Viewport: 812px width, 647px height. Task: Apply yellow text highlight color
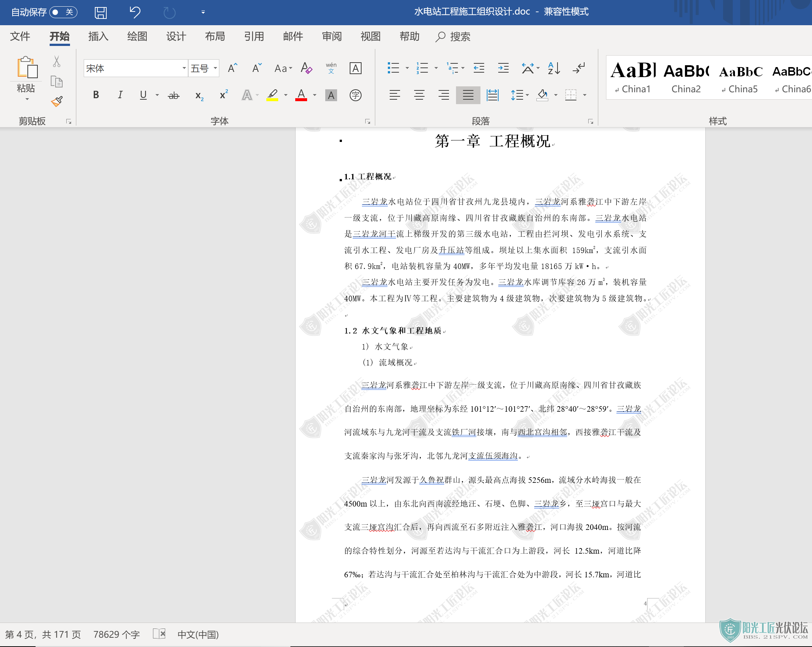coord(272,95)
